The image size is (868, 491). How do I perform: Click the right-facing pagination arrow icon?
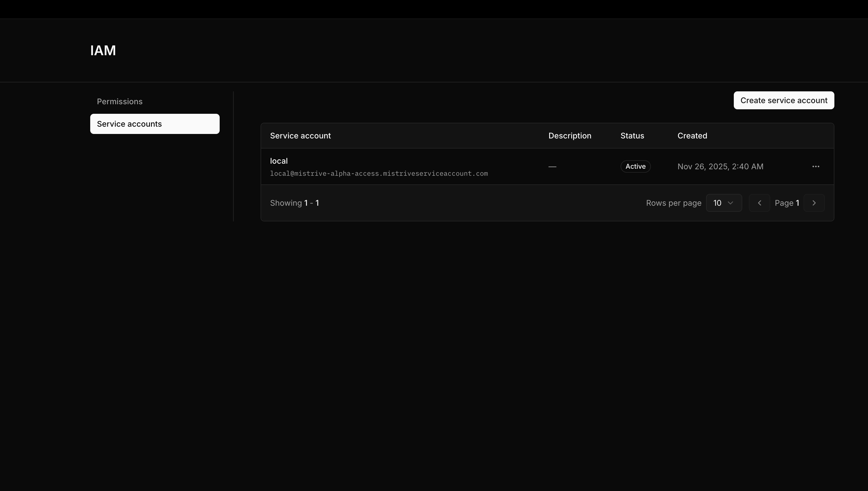pyautogui.click(x=814, y=203)
